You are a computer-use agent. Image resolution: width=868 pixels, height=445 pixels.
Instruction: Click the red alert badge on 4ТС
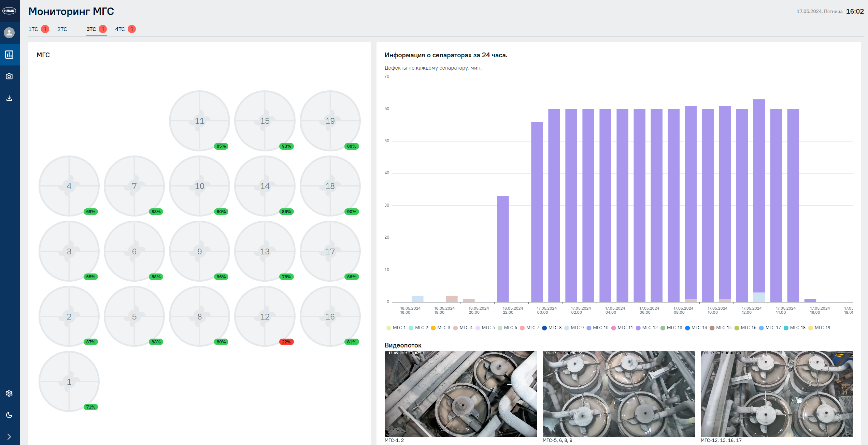(x=132, y=29)
